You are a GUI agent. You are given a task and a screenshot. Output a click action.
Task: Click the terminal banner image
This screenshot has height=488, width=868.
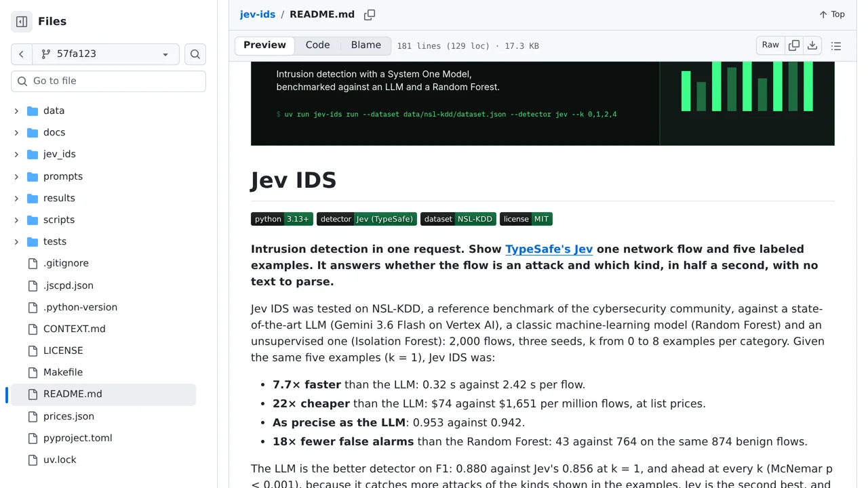click(542, 104)
